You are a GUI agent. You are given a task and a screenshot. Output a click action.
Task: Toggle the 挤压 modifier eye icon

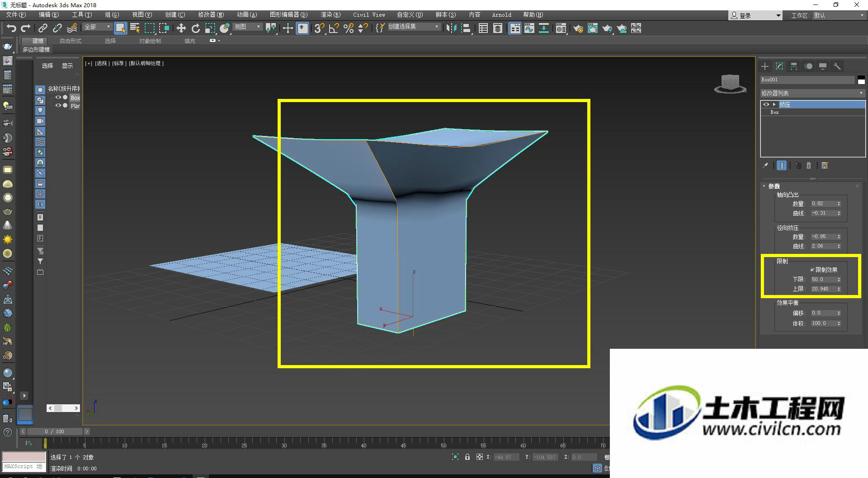point(766,104)
